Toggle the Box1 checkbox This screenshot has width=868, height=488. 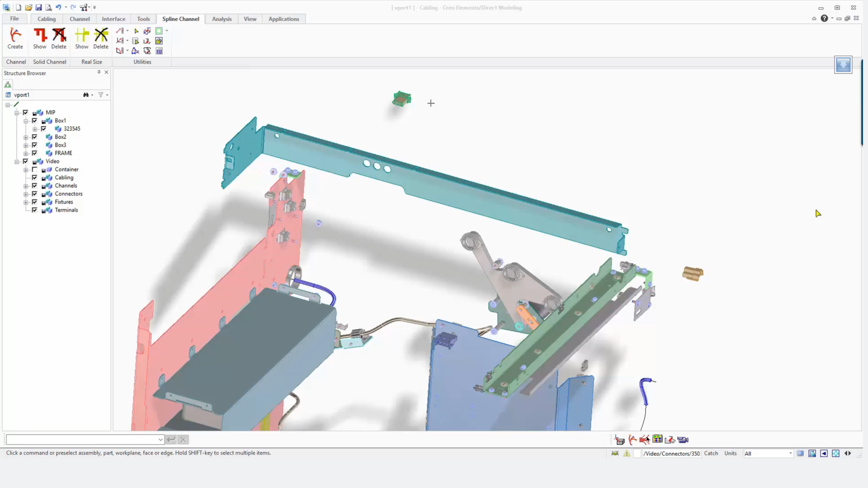[x=34, y=121]
